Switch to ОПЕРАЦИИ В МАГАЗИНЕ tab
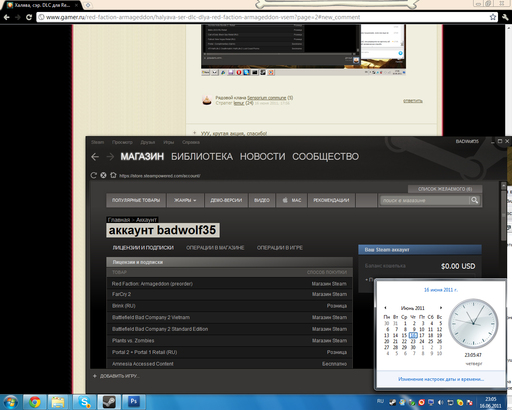This screenshot has height=410, width=512. 215,248
